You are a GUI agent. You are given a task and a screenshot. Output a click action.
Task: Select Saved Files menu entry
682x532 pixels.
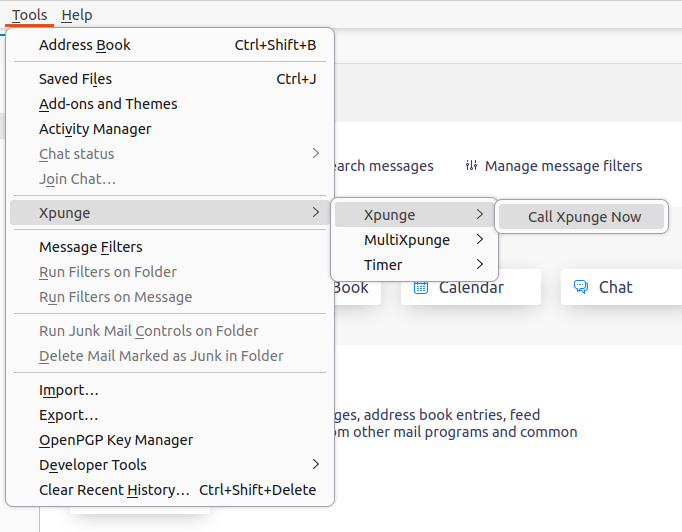click(170, 79)
